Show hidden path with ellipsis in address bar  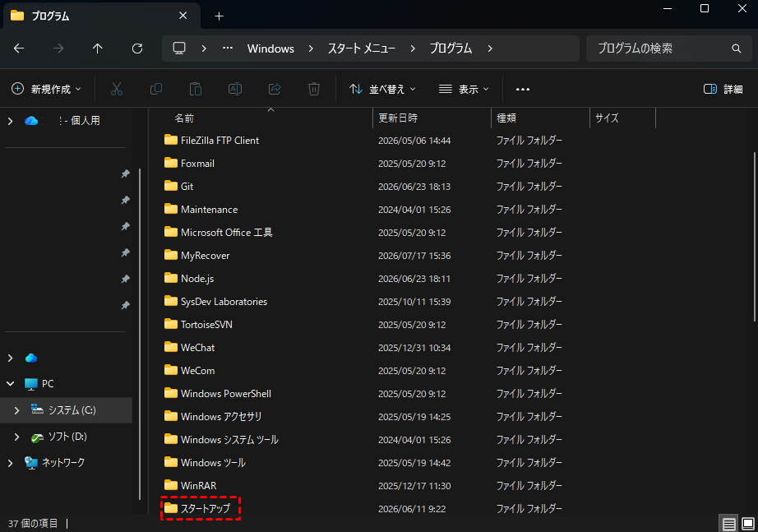click(228, 48)
